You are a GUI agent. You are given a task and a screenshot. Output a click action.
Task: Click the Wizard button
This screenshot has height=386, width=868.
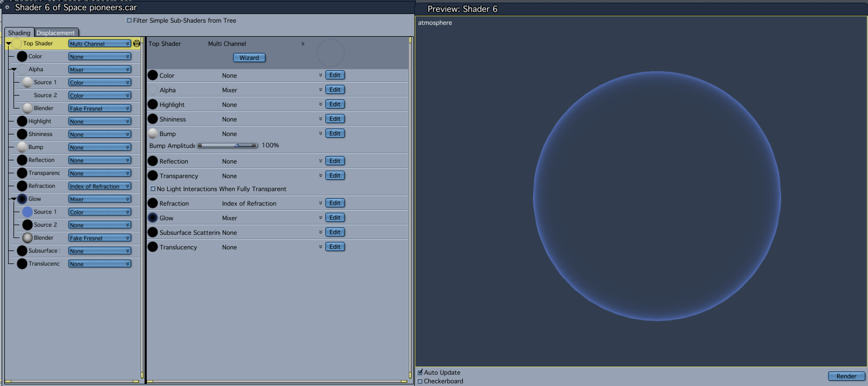point(249,58)
